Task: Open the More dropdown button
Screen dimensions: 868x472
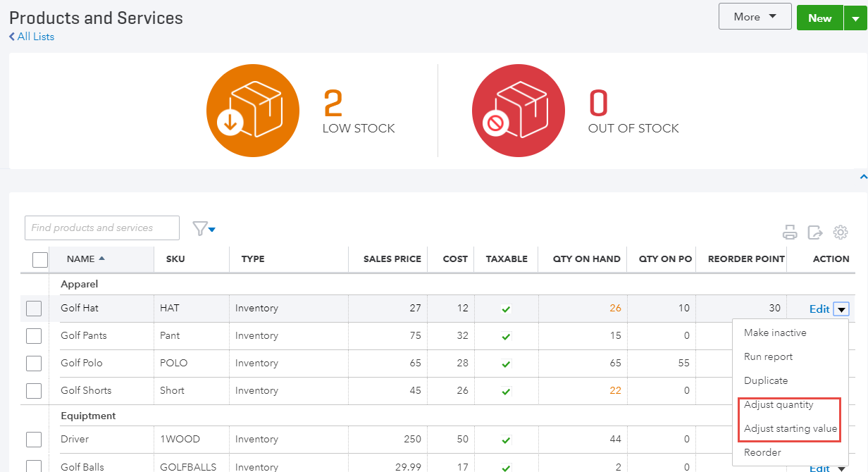Action: (755, 17)
